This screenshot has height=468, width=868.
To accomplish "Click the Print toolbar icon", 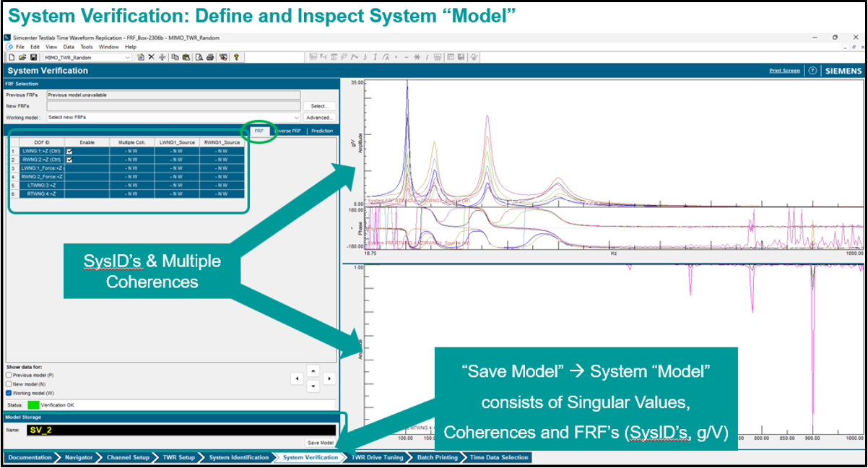I will [x=210, y=57].
